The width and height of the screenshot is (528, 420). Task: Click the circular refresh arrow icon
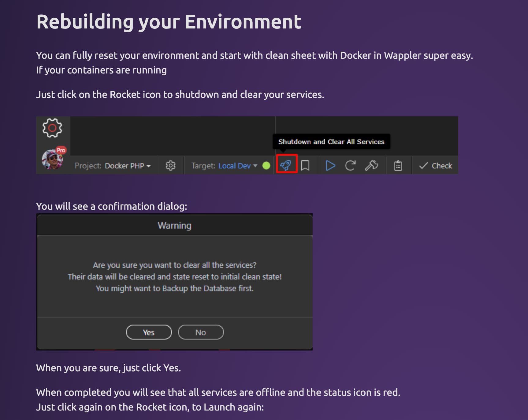pyautogui.click(x=350, y=166)
